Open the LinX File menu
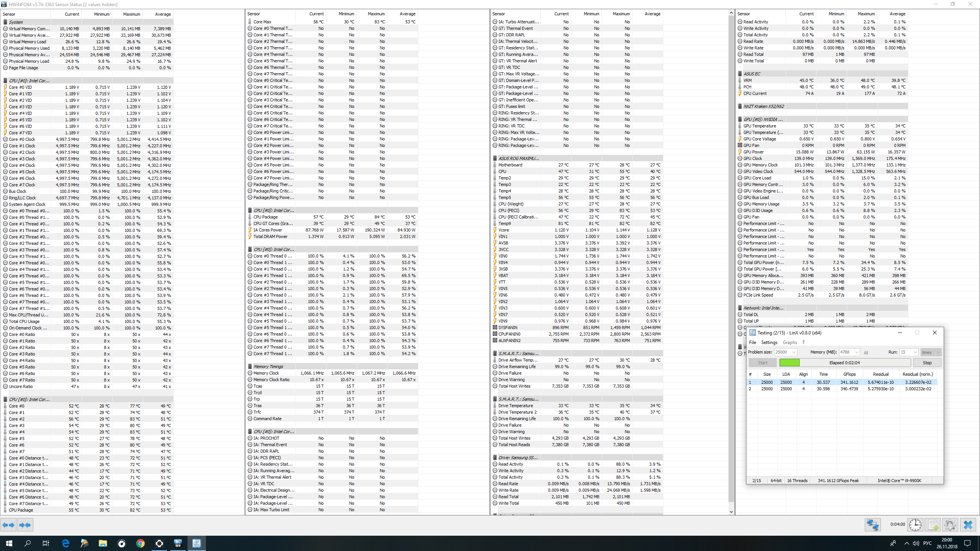Viewport: 980px width, 551px height. click(752, 342)
